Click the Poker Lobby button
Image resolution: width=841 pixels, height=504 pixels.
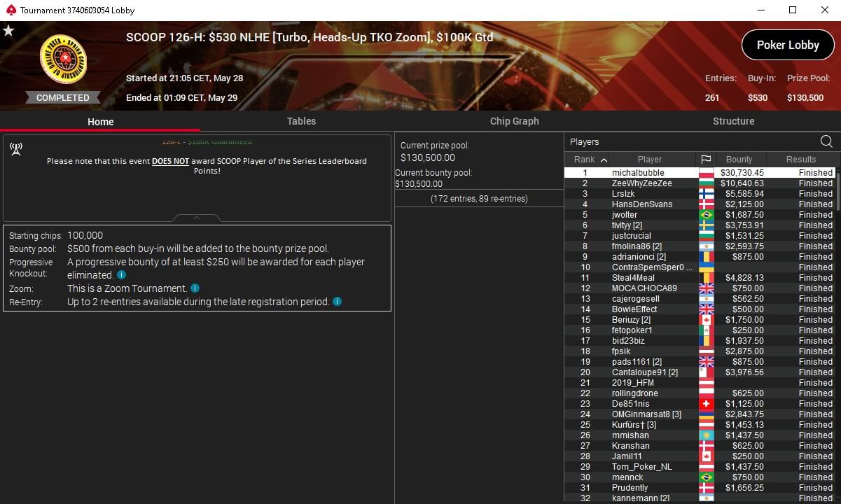pyautogui.click(x=788, y=45)
